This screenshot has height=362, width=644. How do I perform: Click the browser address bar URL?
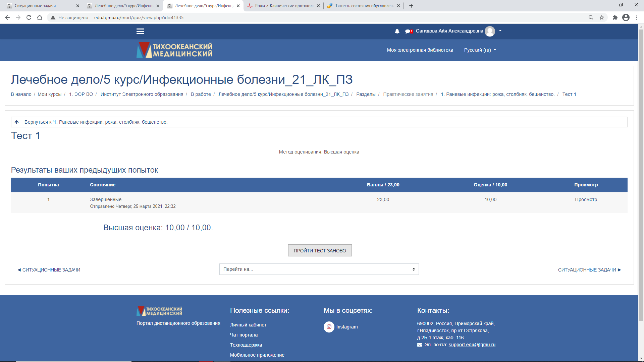pyautogui.click(x=139, y=17)
